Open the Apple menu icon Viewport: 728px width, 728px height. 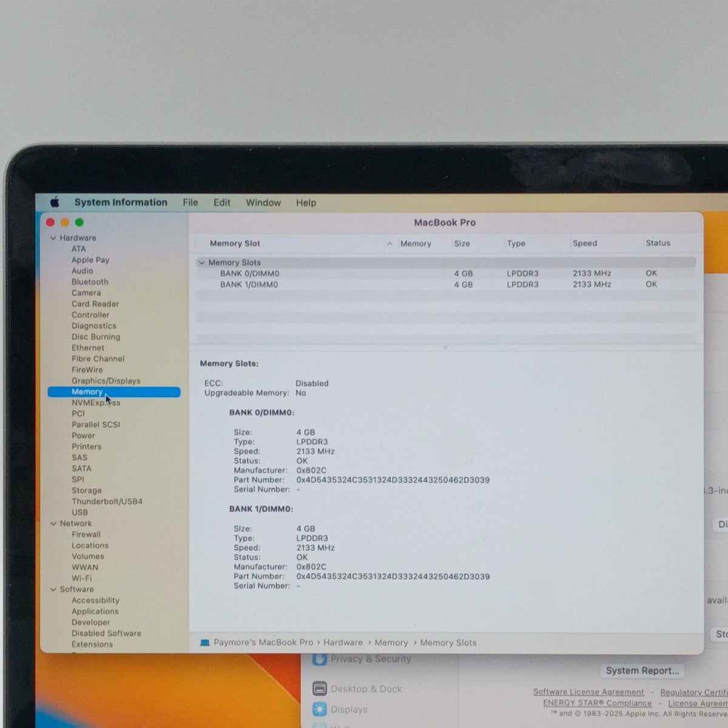55,202
